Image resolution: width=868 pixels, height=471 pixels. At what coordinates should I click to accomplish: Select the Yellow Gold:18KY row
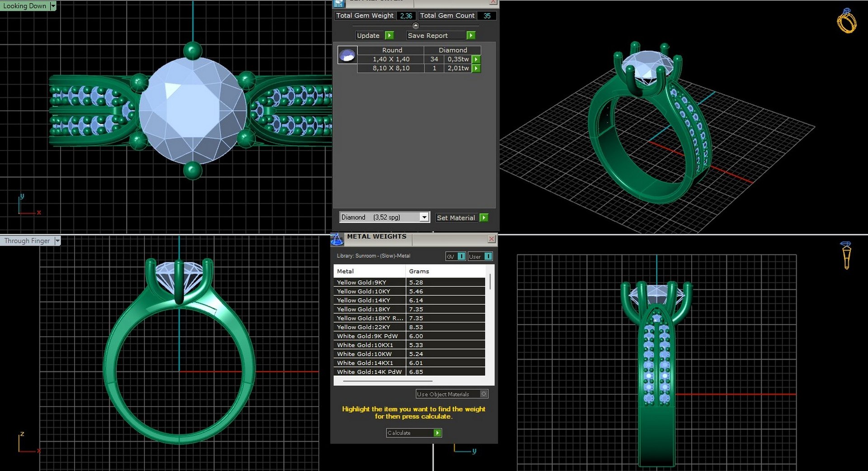[410, 309]
